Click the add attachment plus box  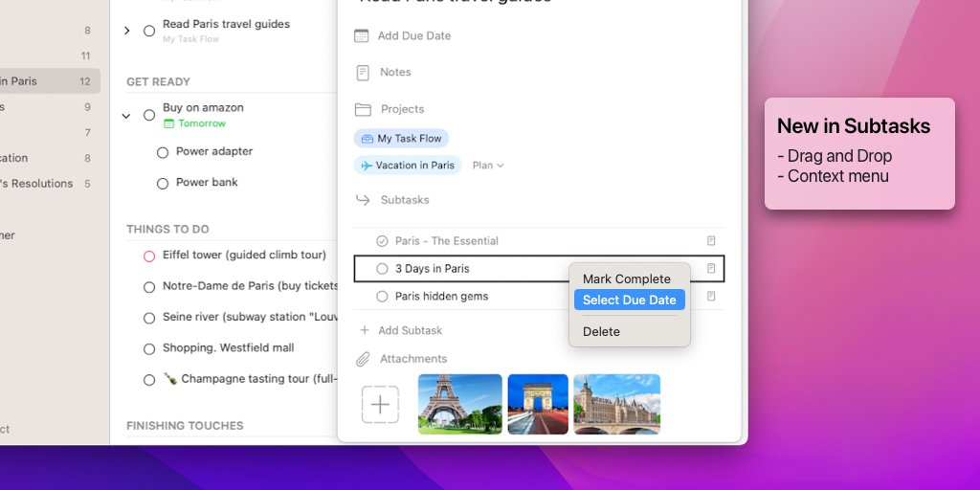[x=380, y=405]
